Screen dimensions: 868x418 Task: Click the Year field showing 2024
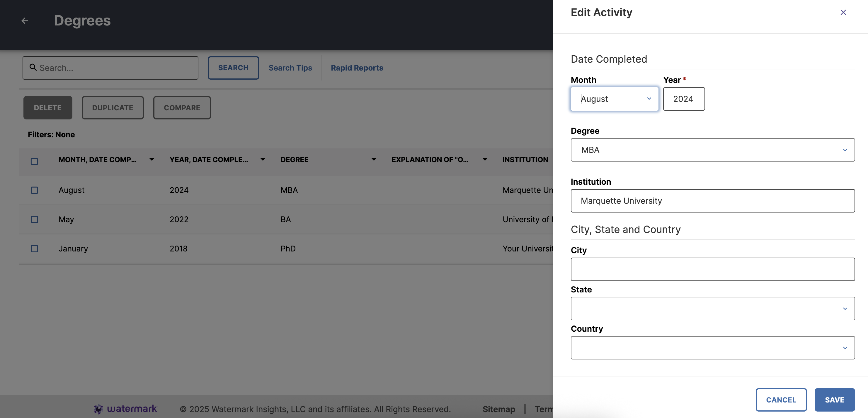click(684, 99)
